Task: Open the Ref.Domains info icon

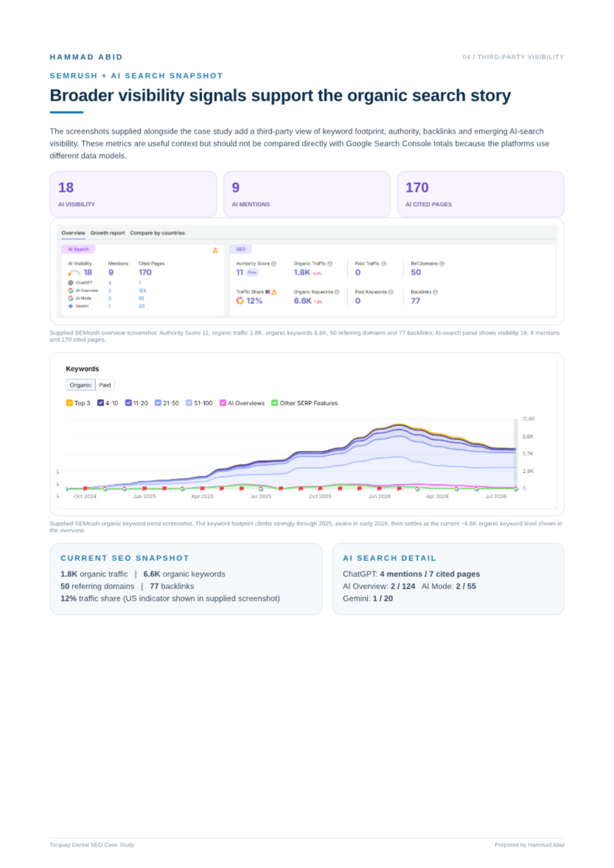Action: 442,263
